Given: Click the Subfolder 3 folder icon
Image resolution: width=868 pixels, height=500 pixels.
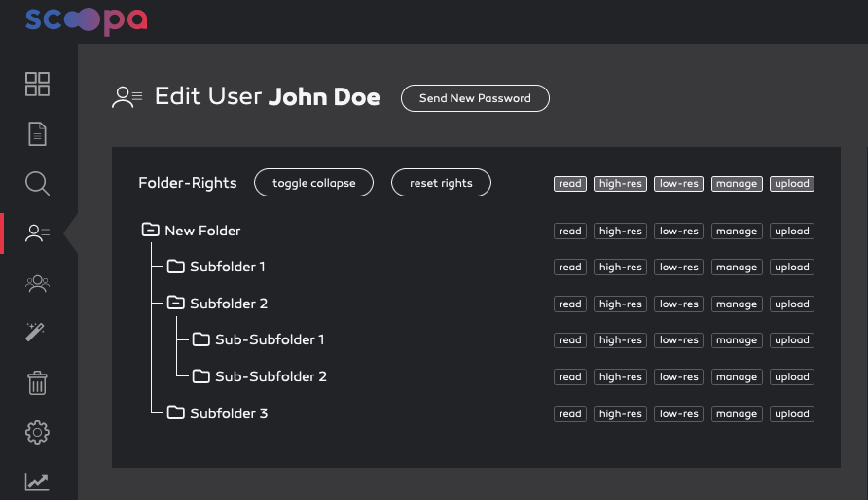Looking at the screenshot, I should (175, 412).
